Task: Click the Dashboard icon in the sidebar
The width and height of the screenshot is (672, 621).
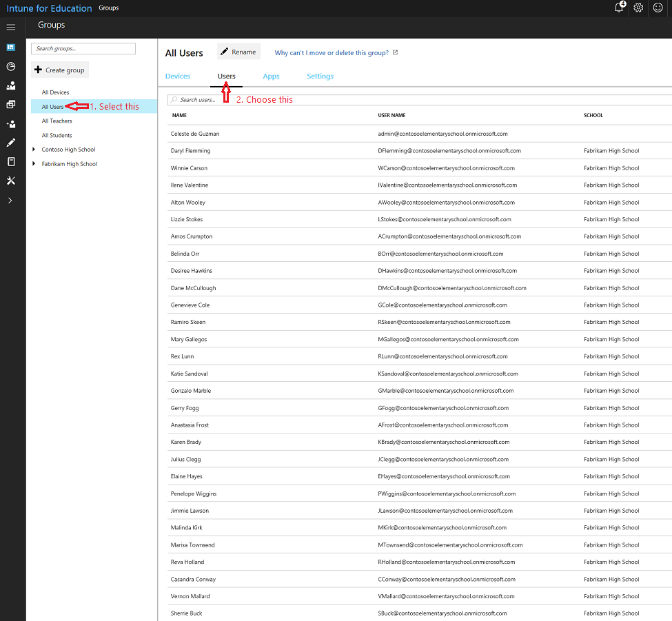Action: [10, 48]
